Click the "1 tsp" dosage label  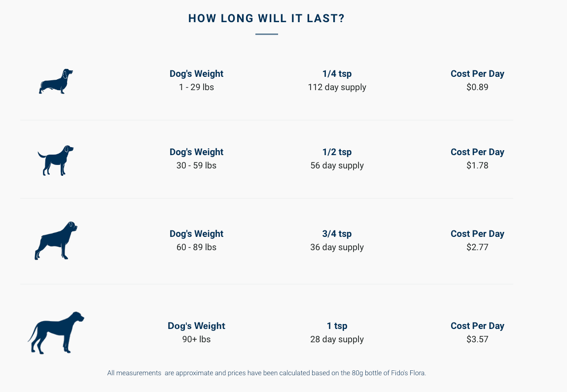(337, 326)
